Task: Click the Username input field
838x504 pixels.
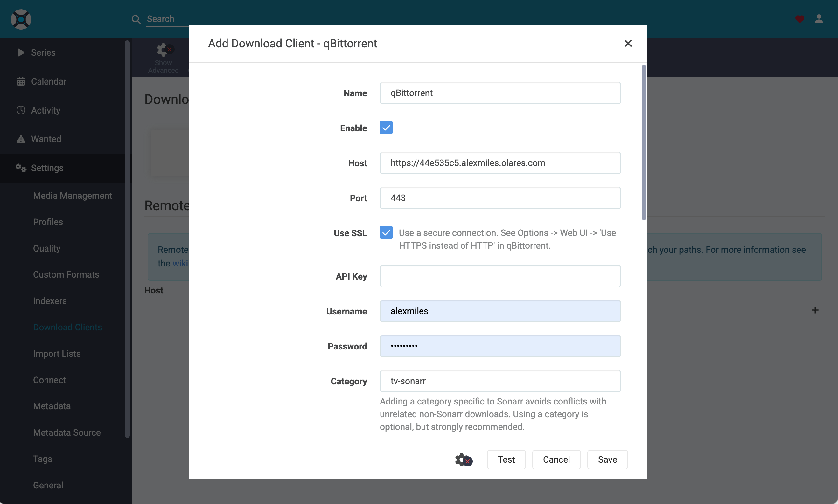Action: pos(500,311)
